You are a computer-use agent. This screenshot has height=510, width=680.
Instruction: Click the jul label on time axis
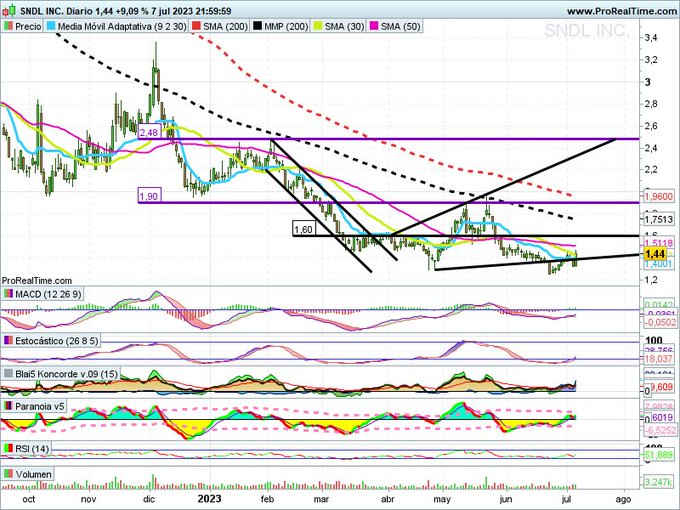(x=566, y=500)
